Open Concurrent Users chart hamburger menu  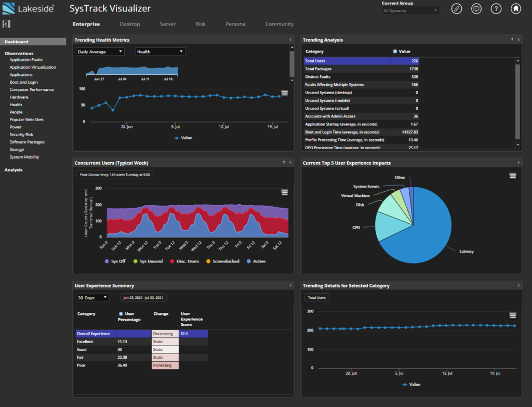[285, 192]
